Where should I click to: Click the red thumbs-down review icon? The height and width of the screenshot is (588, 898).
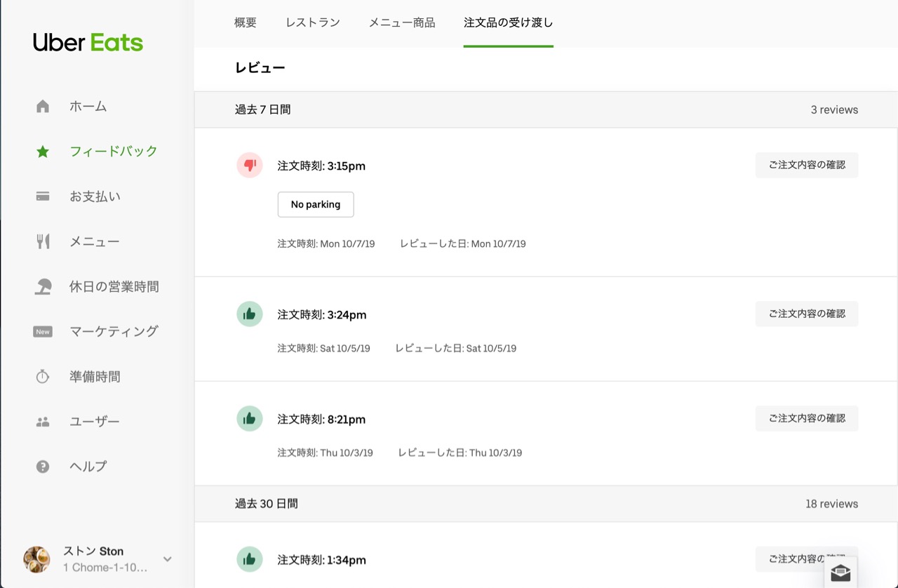tap(249, 166)
